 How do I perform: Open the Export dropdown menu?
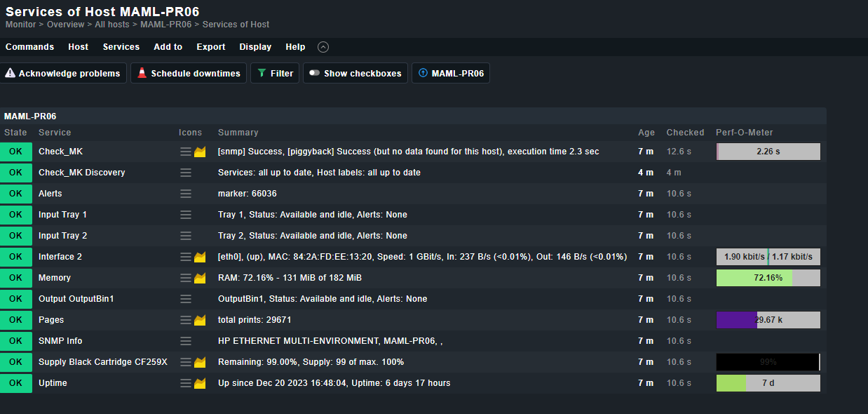point(210,47)
